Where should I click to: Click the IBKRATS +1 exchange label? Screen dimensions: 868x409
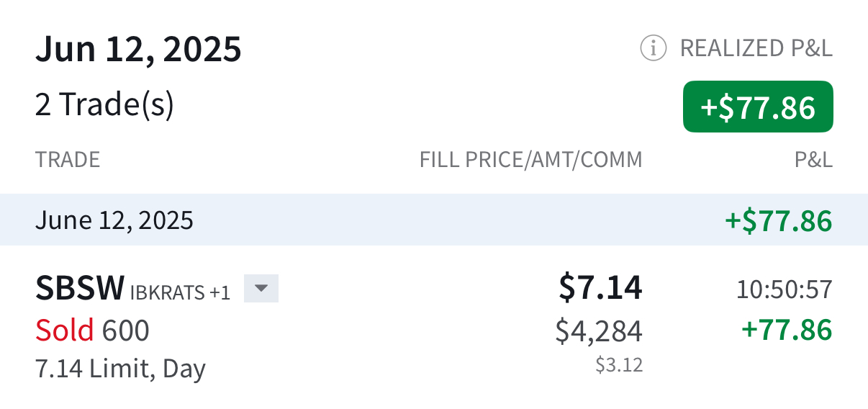coord(180,292)
